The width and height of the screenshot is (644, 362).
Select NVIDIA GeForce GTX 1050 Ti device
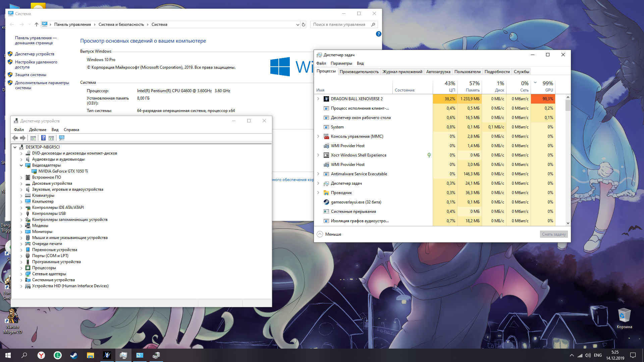click(x=63, y=171)
